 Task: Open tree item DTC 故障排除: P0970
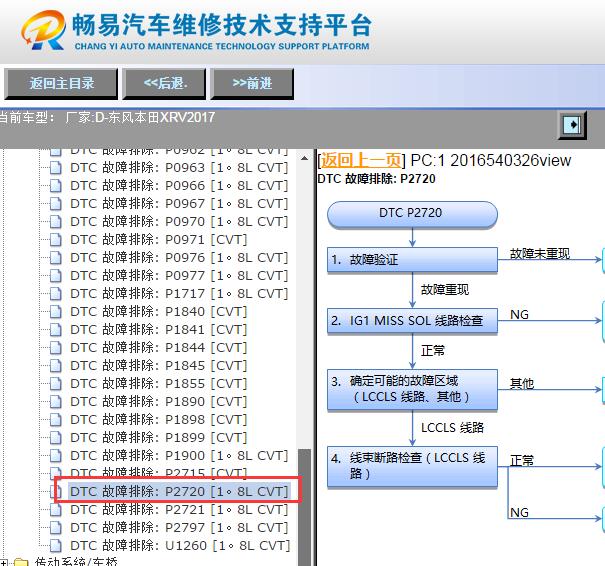click(179, 222)
